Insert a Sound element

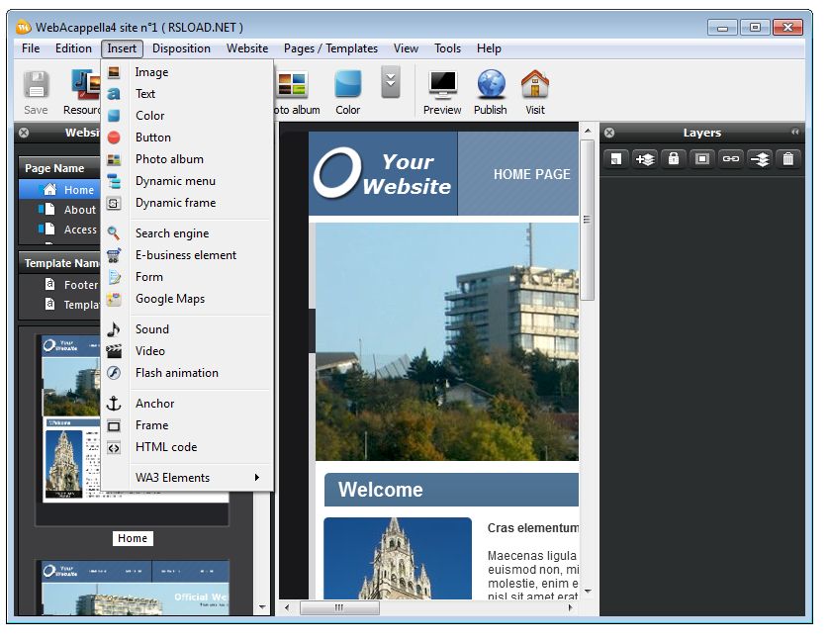pyautogui.click(x=188, y=329)
